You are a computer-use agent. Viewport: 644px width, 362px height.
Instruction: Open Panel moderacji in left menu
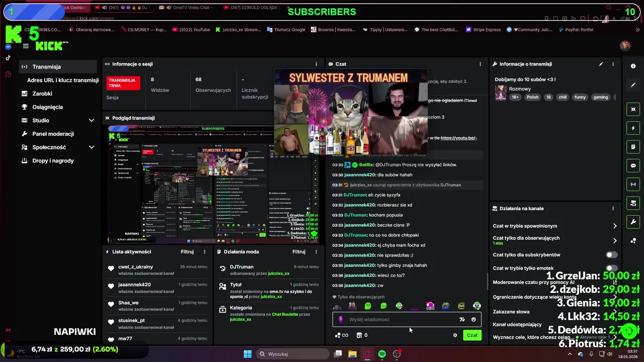(53, 134)
